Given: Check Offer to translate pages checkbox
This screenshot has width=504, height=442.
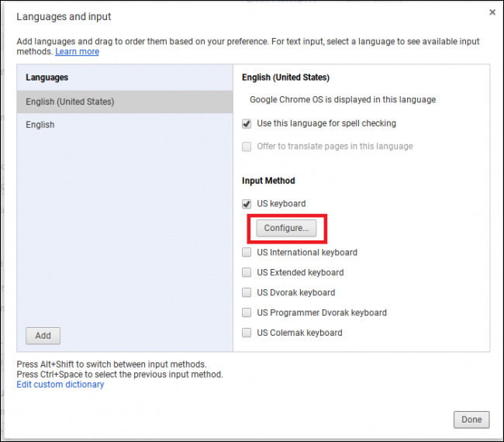Looking at the screenshot, I should click(247, 147).
